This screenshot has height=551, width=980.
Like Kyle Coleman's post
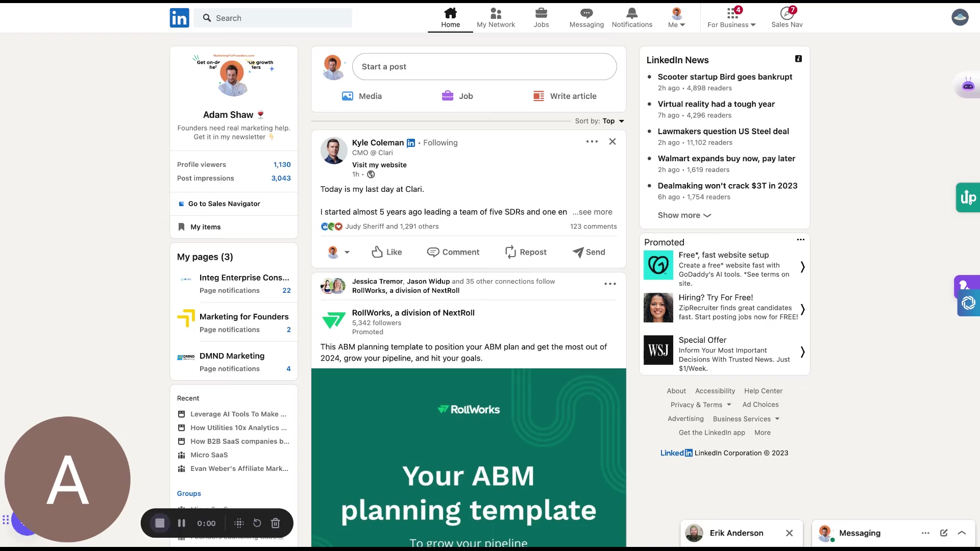[x=386, y=252]
